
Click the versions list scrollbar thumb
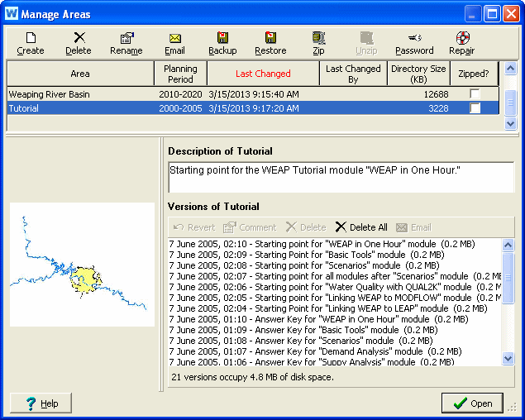tap(508, 278)
